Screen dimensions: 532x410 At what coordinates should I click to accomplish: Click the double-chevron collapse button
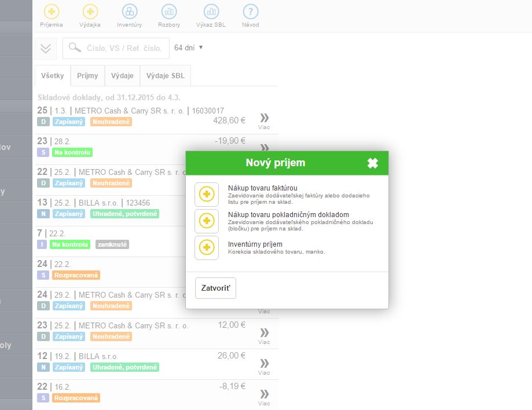coord(46,49)
